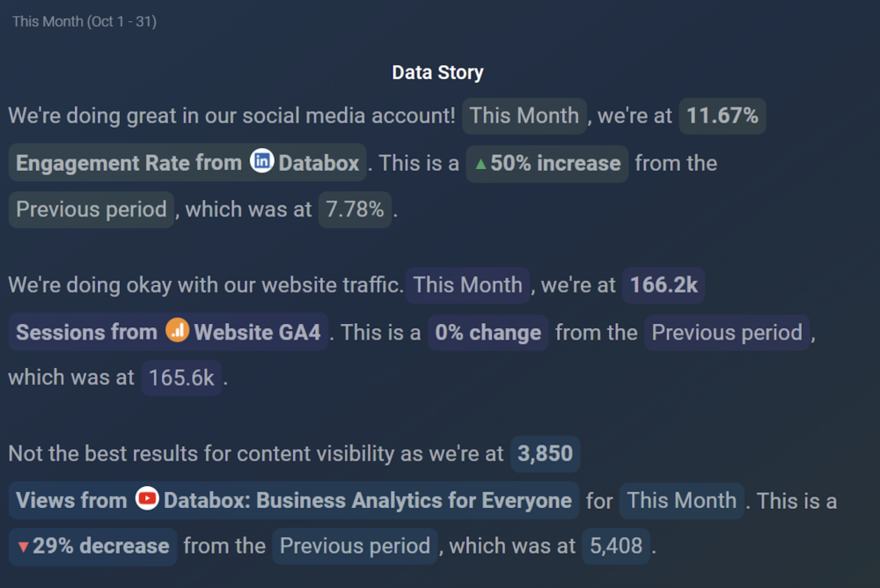Viewport: 880px width, 588px height.
Task: Open the 'This Month' chip in website traffic paragraph
Action: click(x=467, y=285)
